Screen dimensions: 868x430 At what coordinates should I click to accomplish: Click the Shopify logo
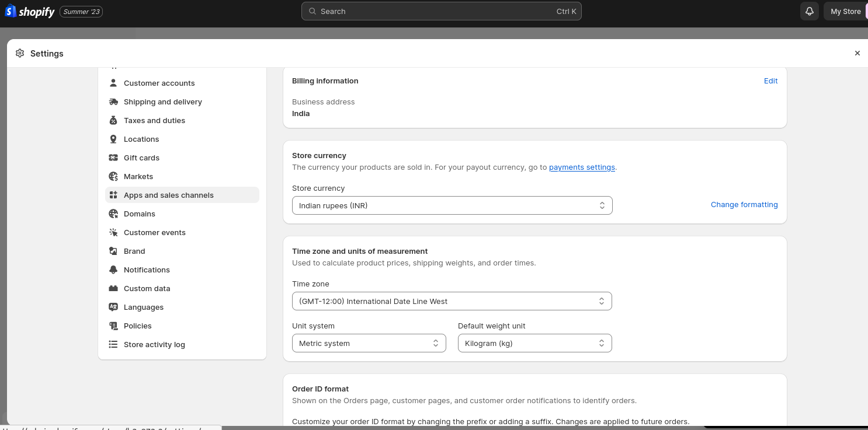pos(30,11)
